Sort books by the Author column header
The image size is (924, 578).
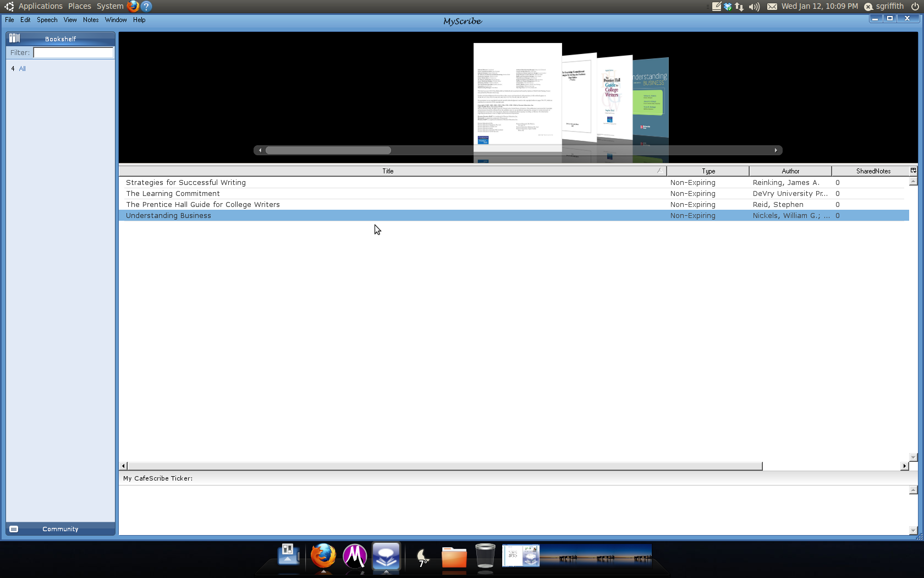pos(790,171)
